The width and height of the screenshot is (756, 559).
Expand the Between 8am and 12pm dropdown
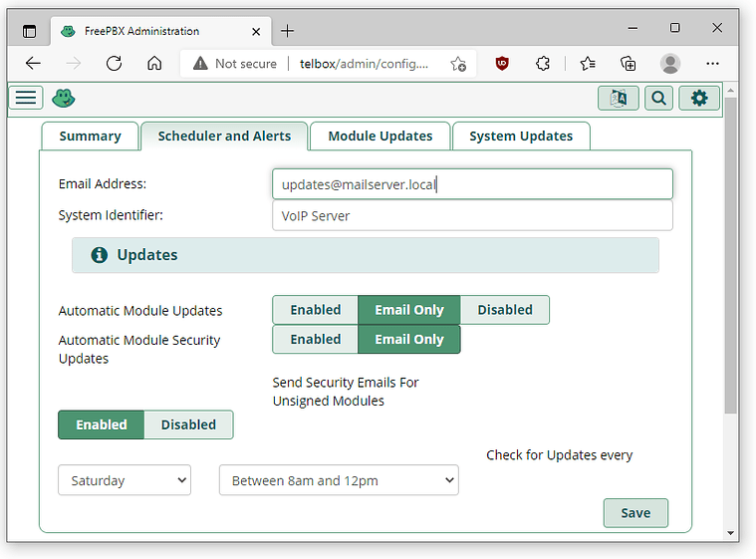338,480
